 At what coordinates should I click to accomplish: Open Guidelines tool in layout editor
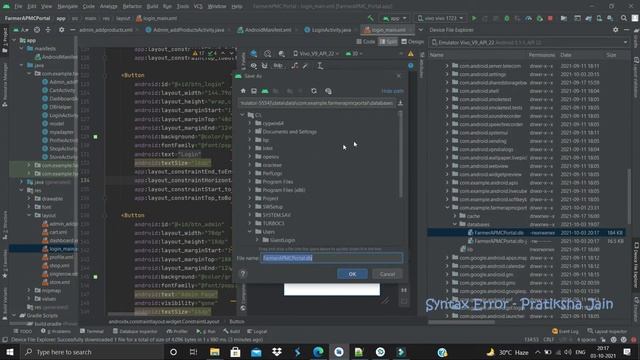[320, 66]
